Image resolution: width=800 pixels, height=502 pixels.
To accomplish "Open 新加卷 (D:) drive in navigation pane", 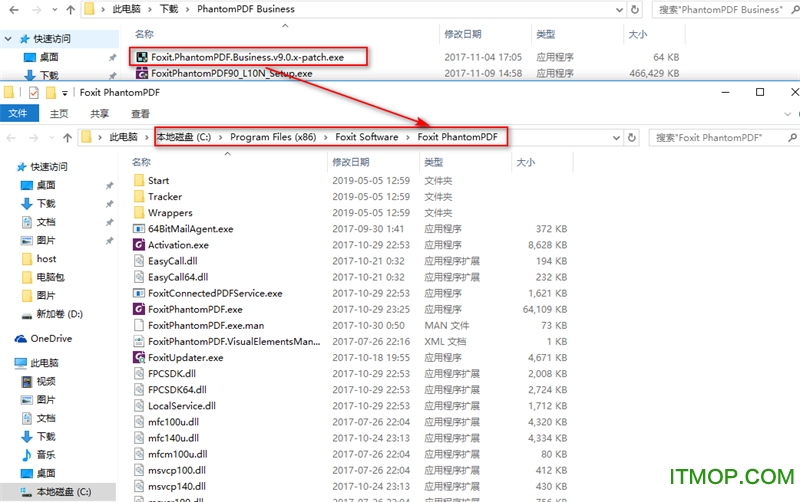I will click(59, 314).
